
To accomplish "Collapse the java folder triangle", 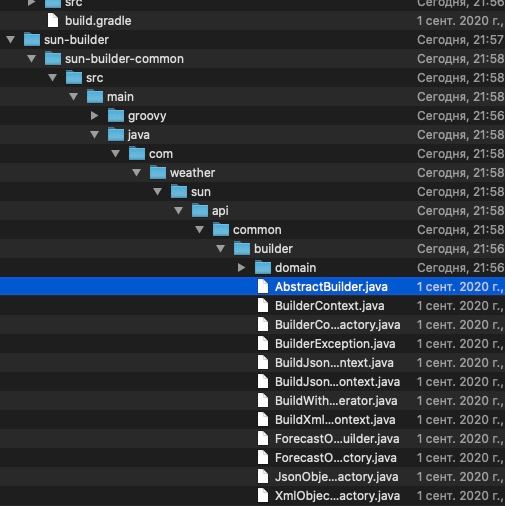I will (95, 135).
